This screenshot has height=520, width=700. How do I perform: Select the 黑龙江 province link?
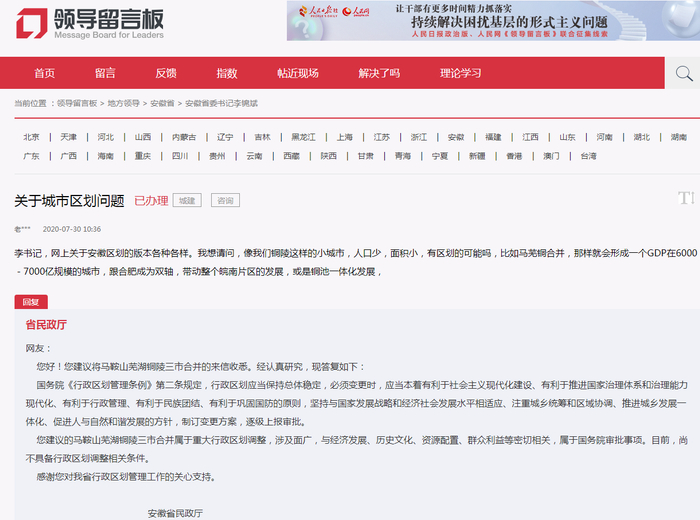[304, 137]
